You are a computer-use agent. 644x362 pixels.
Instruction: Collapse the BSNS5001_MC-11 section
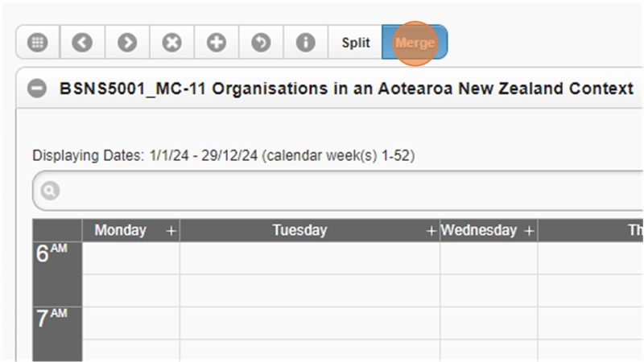coord(37,88)
